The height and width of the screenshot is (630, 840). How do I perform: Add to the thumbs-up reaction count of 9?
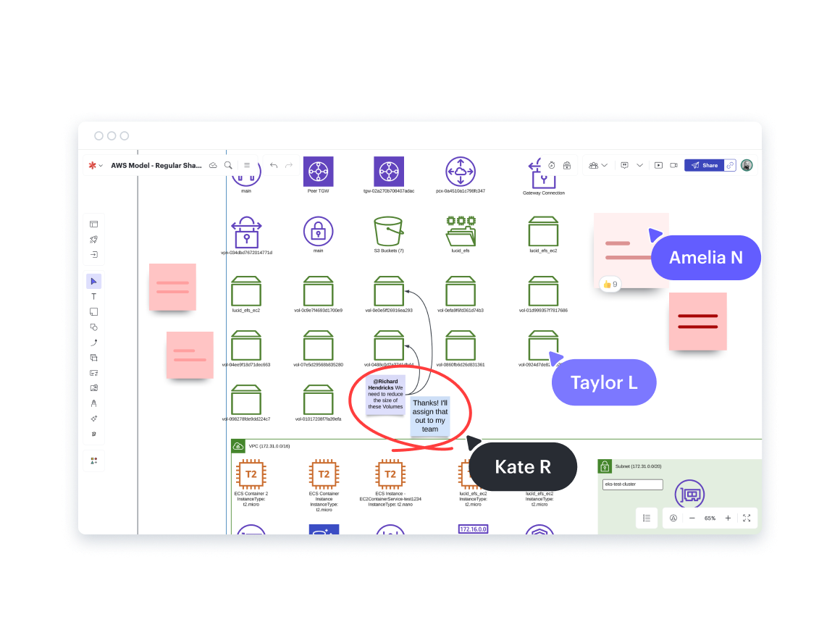pos(609,284)
